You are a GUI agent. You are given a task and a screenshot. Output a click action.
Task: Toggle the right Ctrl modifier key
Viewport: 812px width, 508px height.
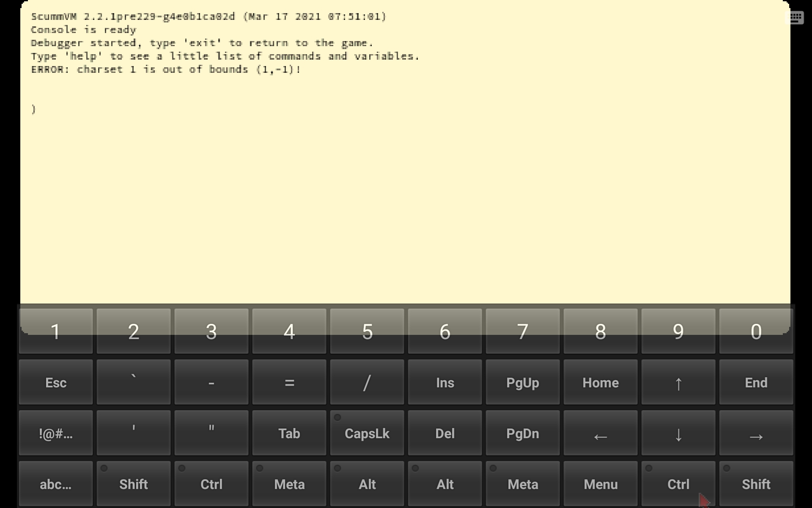pyautogui.click(x=678, y=483)
